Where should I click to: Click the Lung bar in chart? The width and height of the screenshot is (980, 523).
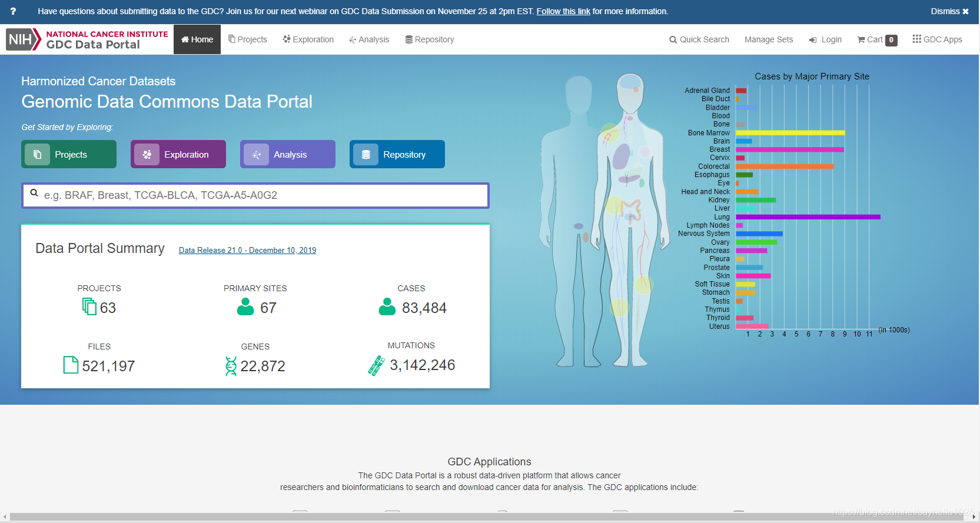(x=808, y=217)
